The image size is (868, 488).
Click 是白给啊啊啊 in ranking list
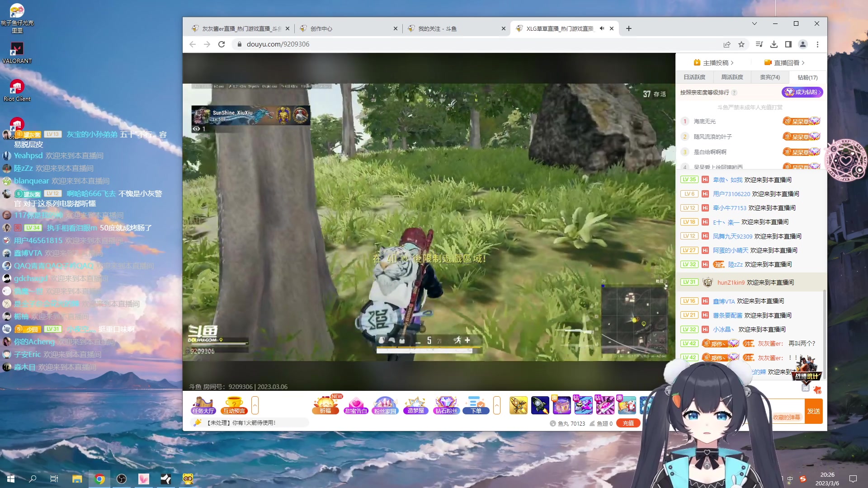click(x=710, y=152)
